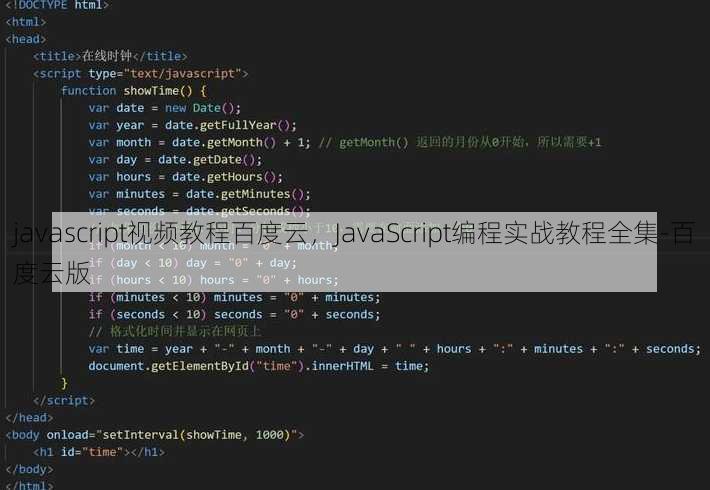Click the h1 id="time" line

(99, 452)
